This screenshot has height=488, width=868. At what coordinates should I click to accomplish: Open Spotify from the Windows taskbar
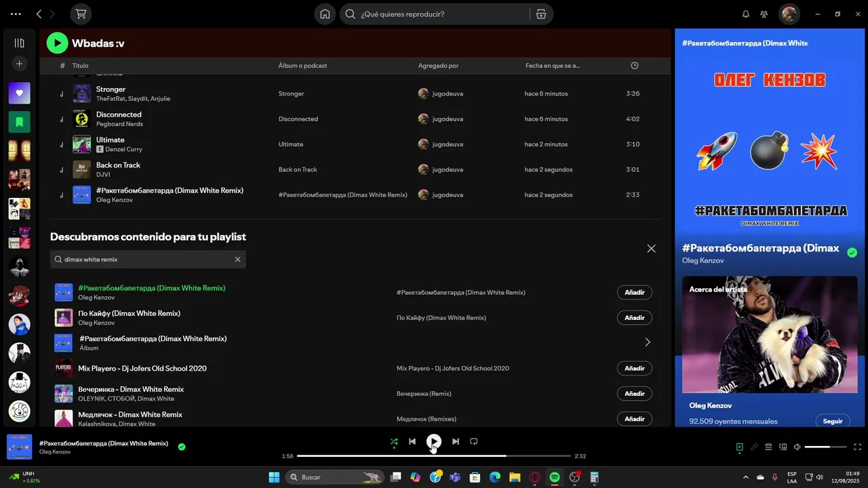[x=555, y=478]
